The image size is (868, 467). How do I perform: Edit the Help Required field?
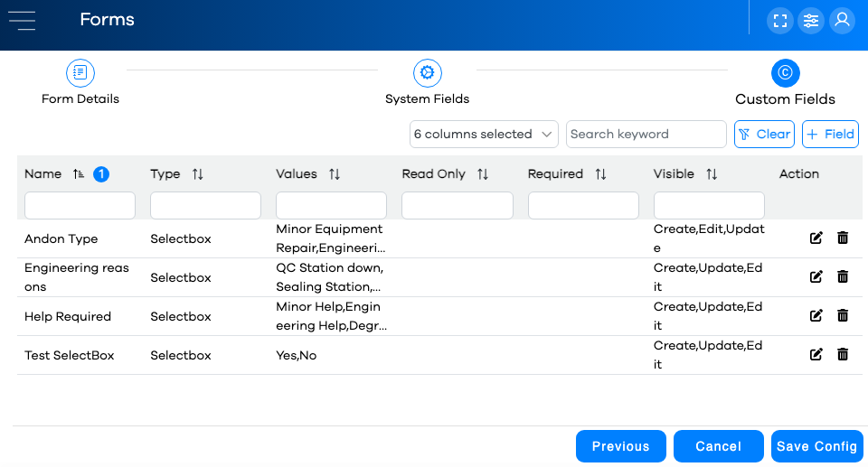[x=816, y=315]
